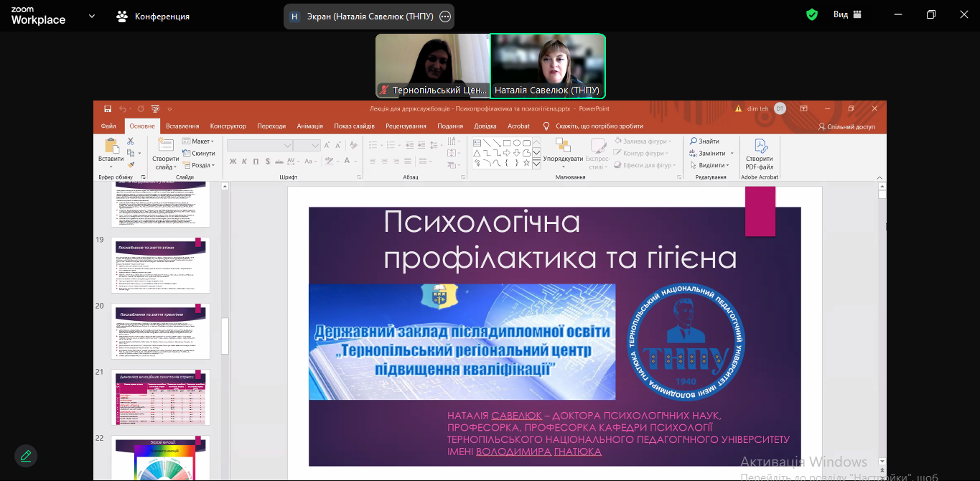Click the green Zoom security shield

(812, 15)
